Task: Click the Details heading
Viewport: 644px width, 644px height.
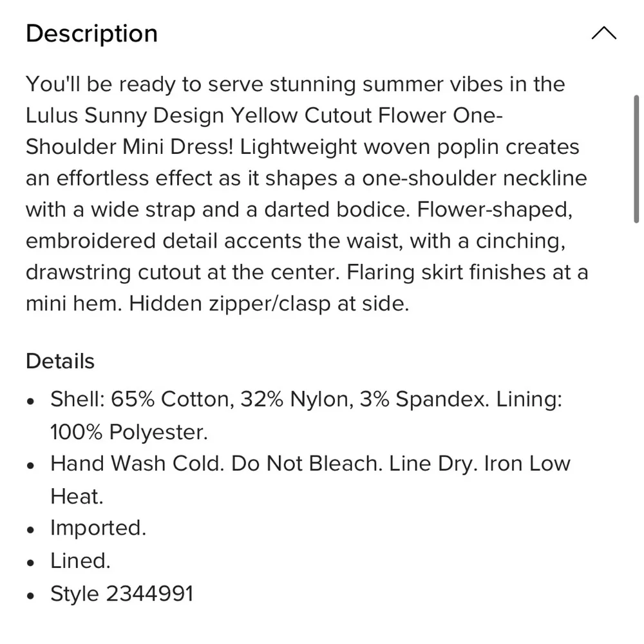Action: tap(60, 361)
